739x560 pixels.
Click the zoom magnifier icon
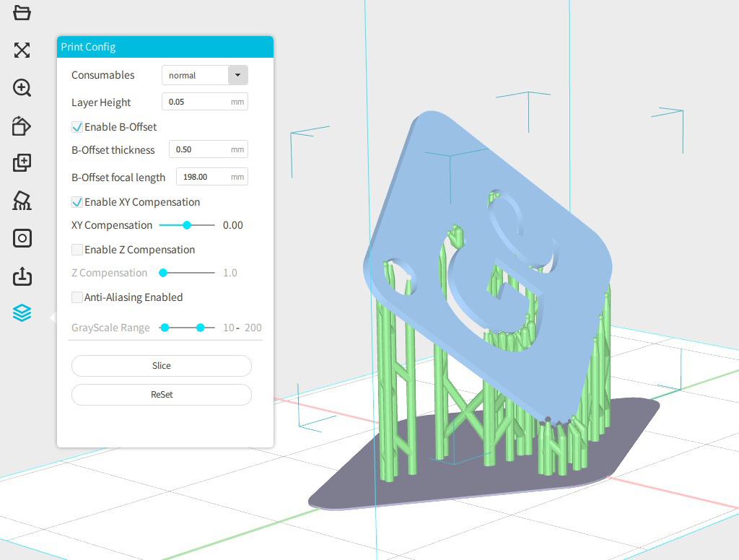click(22, 88)
